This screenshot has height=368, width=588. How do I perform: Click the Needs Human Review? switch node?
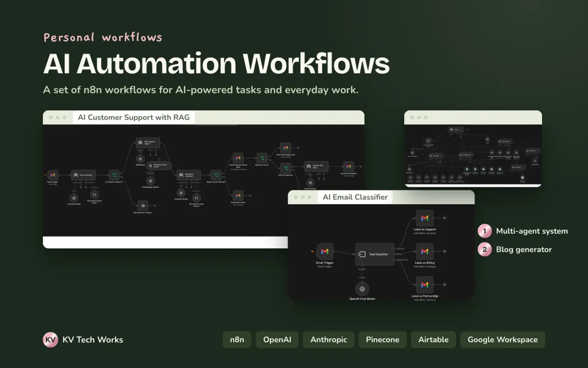216,175
